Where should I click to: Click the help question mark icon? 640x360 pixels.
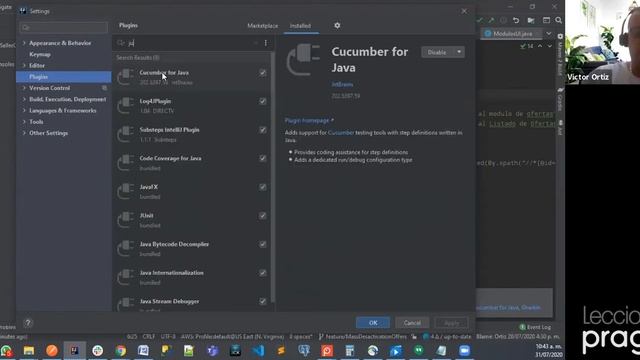28,323
